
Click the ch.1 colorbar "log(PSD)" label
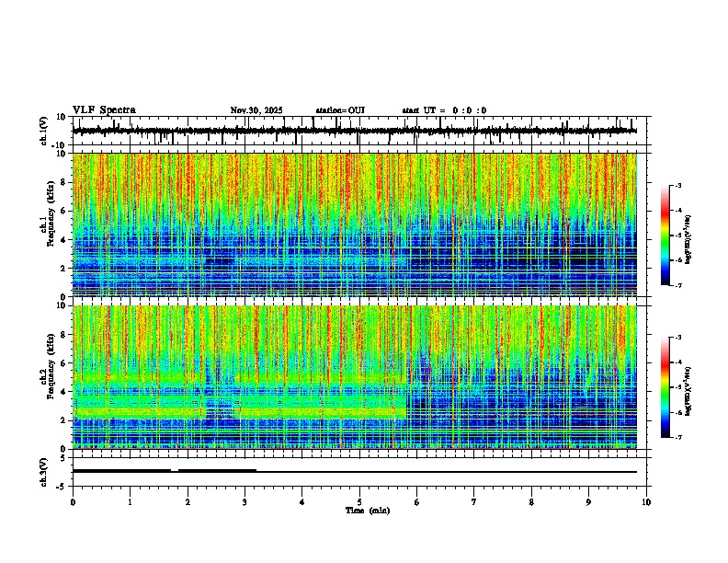click(x=688, y=239)
